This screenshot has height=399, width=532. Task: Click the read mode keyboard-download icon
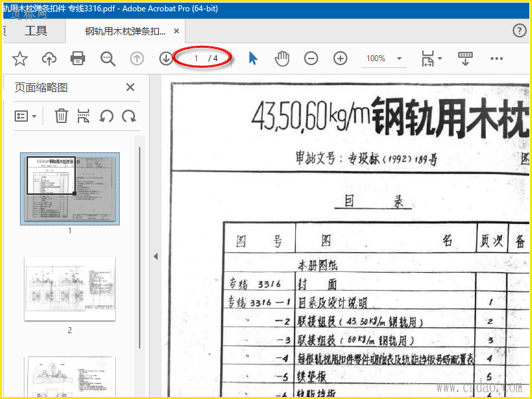pyautogui.click(x=465, y=59)
